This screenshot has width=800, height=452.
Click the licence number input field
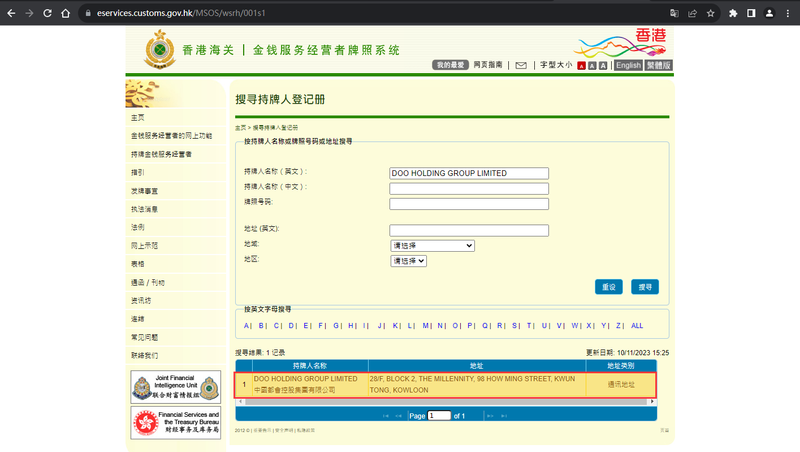(x=469, y=204)
